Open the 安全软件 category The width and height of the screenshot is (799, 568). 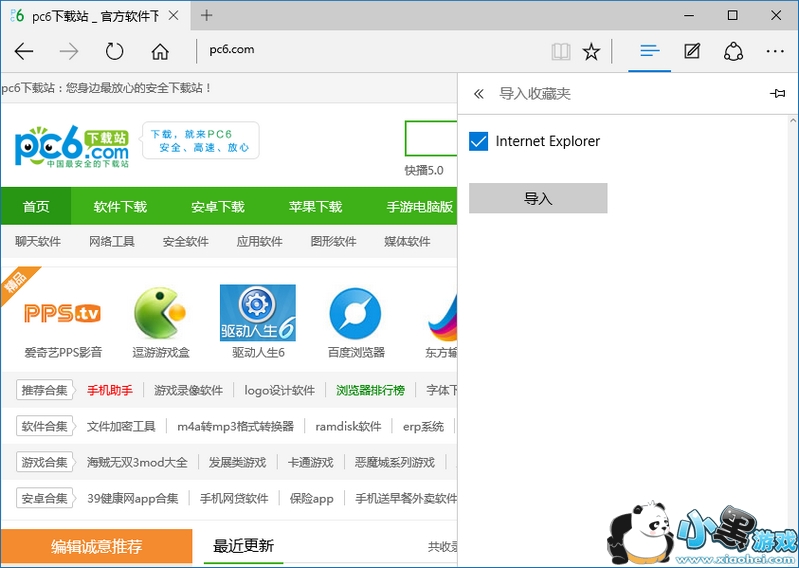point(185,241)
